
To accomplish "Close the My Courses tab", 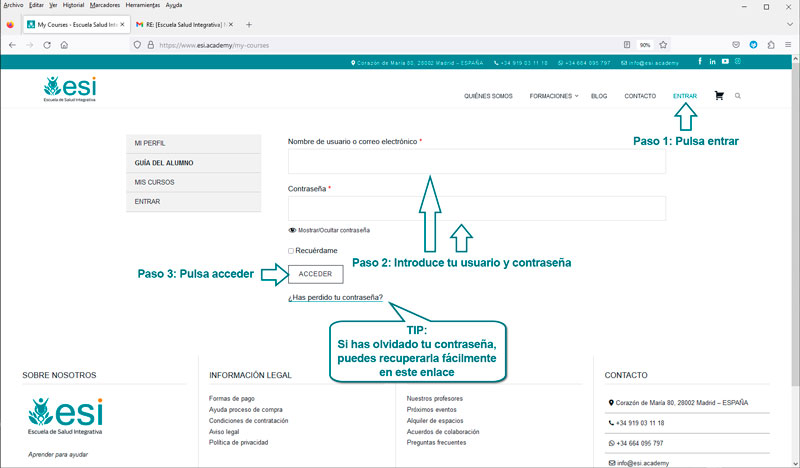I will 122,24.
